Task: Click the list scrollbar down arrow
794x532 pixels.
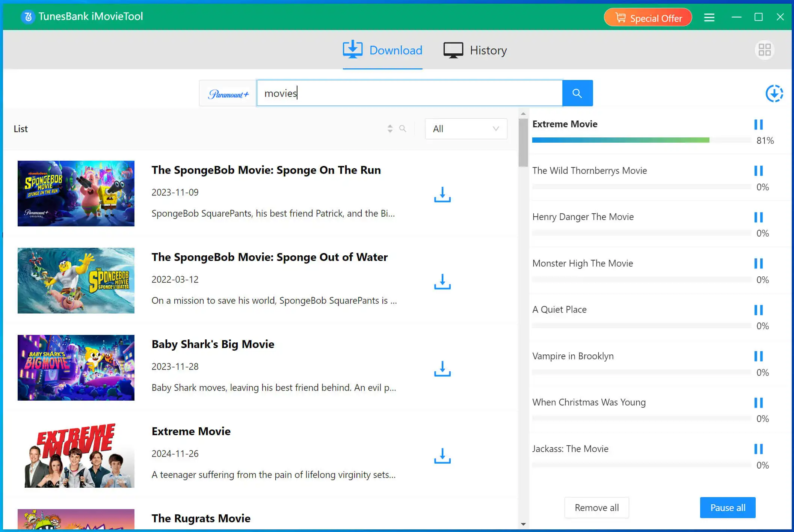Action: [523, 524]
